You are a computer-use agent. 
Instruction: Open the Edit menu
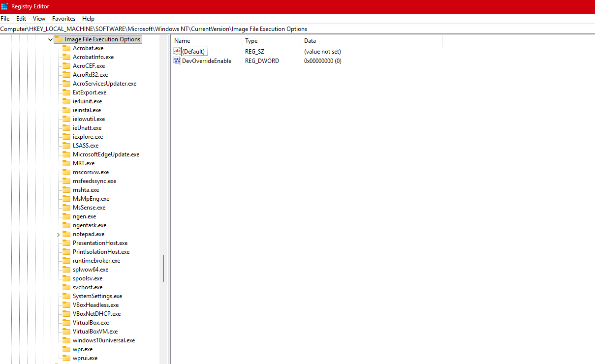pos(21,19)
